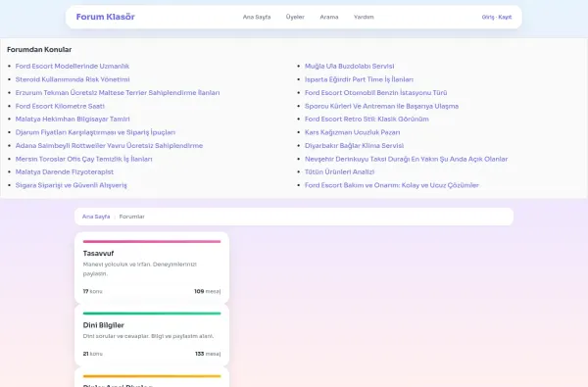Open topic Malatya Darende Fizyoterapist
Screen dimensions: 588x387
65,171
